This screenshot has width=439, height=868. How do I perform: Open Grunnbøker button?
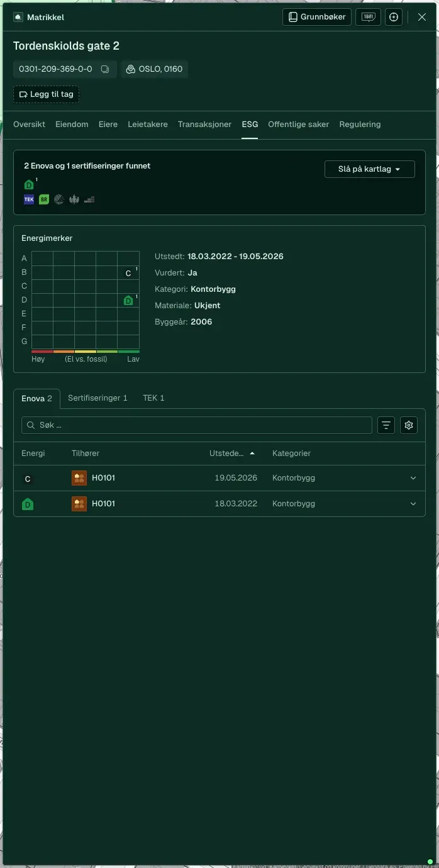pos(316,17)
